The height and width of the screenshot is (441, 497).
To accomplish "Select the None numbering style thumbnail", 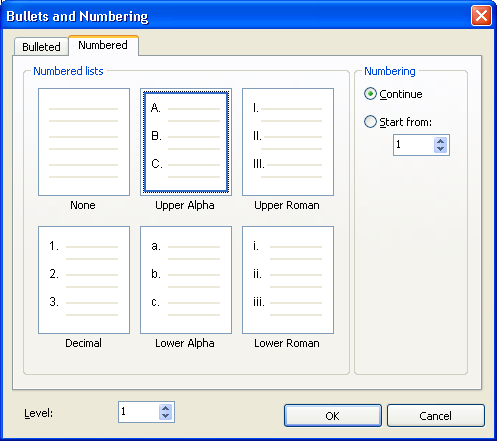I will 84,142.
